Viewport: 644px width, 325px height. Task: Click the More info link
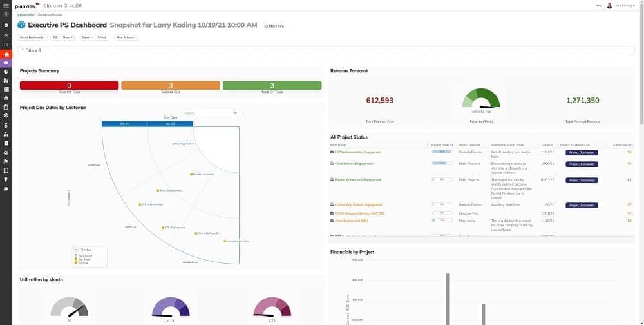(x=274, y=26)
